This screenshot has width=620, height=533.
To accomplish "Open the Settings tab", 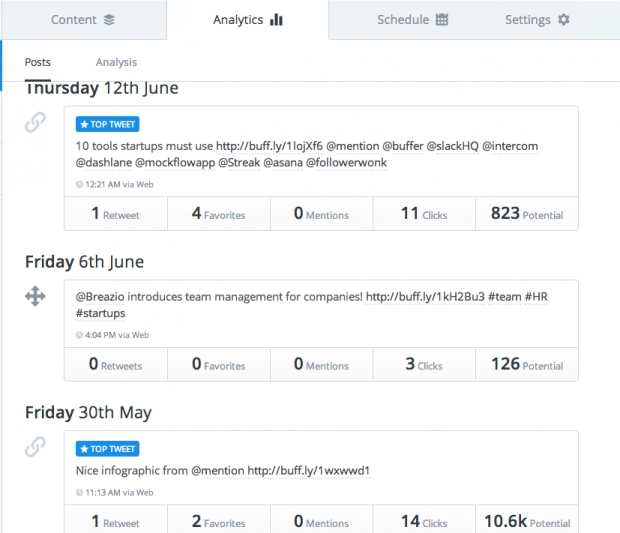I will point(537,20).
